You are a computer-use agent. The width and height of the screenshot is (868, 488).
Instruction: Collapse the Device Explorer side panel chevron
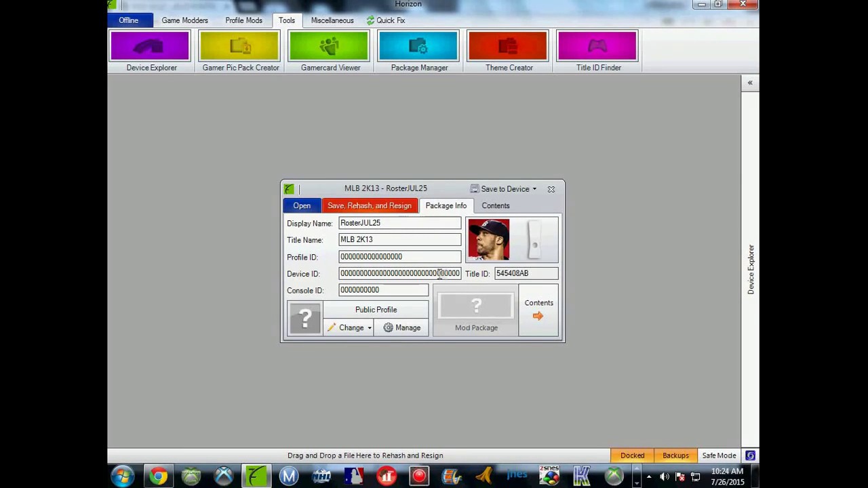coord(750,83)
